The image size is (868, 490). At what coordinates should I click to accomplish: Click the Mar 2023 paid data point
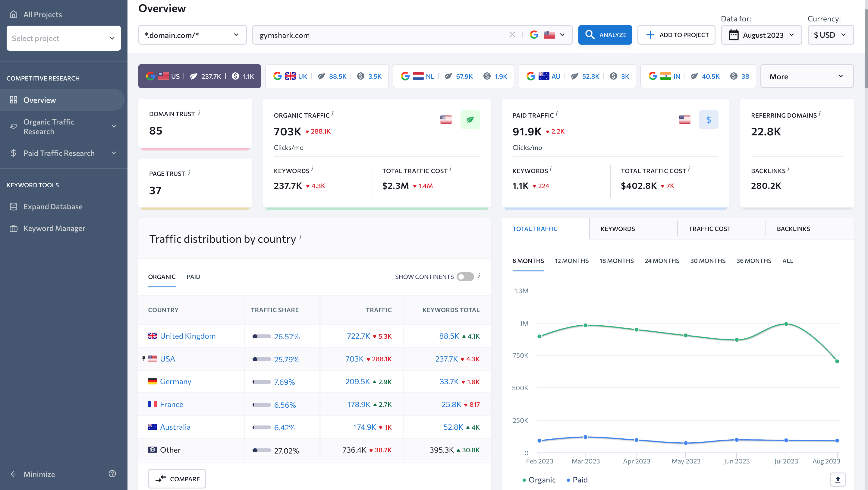point(586,437)
